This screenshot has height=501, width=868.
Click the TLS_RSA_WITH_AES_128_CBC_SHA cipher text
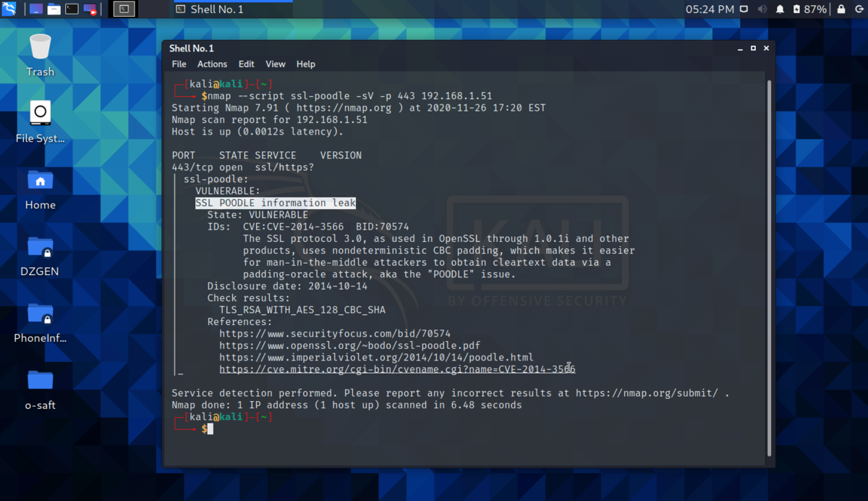pos(302,310)
